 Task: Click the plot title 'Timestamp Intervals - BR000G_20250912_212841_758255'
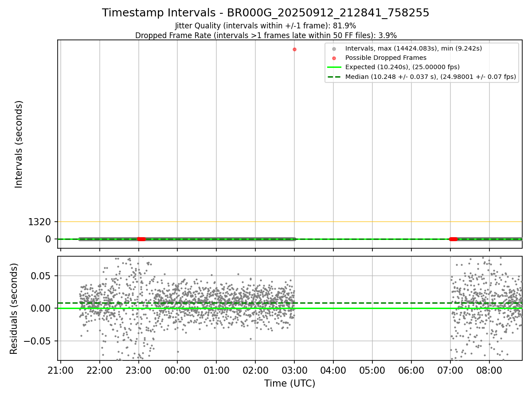pos(266,13)
